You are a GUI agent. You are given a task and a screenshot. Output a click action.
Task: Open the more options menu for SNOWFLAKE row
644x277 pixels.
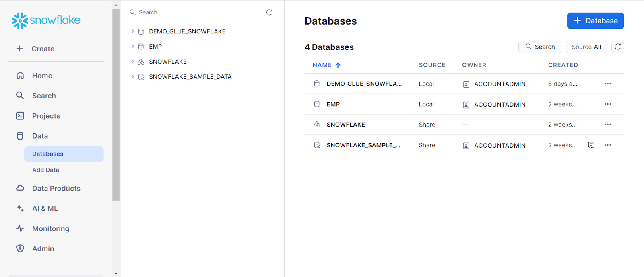[x=608, y=125]
